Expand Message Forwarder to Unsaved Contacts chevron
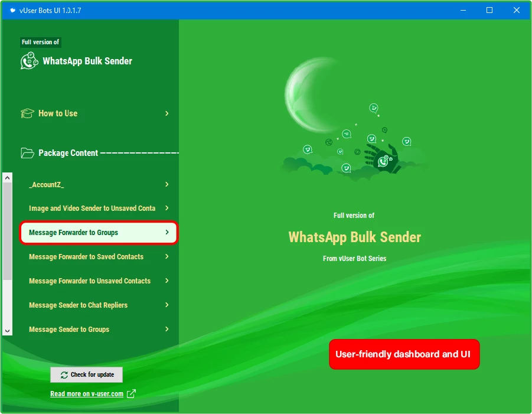The image size is (532, 414). pyautogui.click(x=167, y=281)
